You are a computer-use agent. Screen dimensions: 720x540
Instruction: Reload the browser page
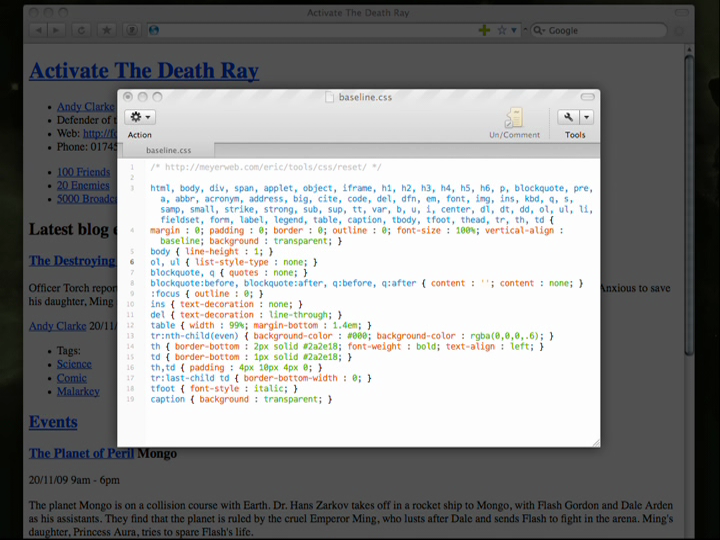[81, 30]
